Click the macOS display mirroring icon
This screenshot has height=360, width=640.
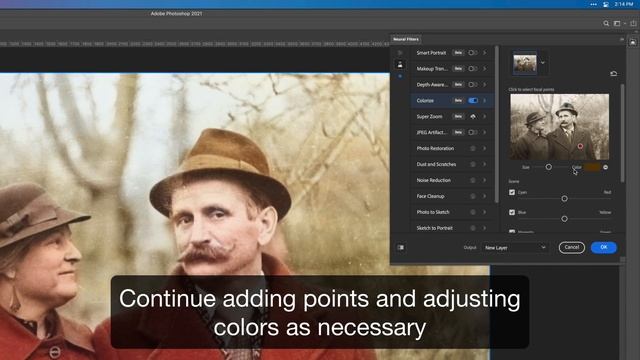pyautogui.click(x=606, y=4)
